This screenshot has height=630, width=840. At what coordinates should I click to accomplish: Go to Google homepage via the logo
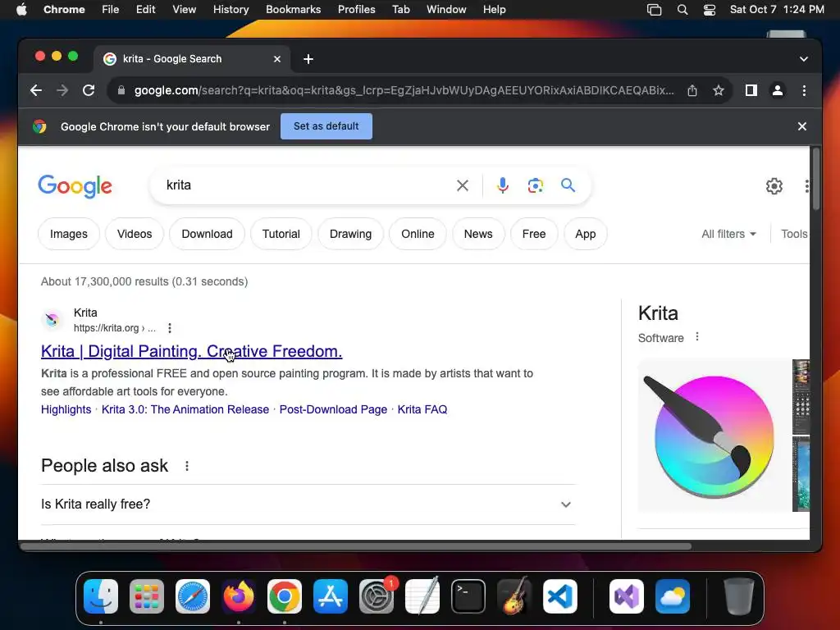tap(75, 186)
